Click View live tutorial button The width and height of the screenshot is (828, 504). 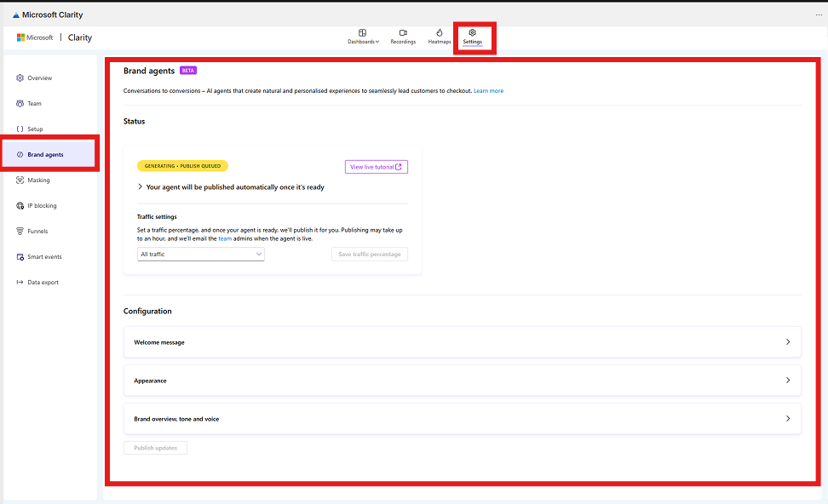pyautogui.click(x=376, y=167)
